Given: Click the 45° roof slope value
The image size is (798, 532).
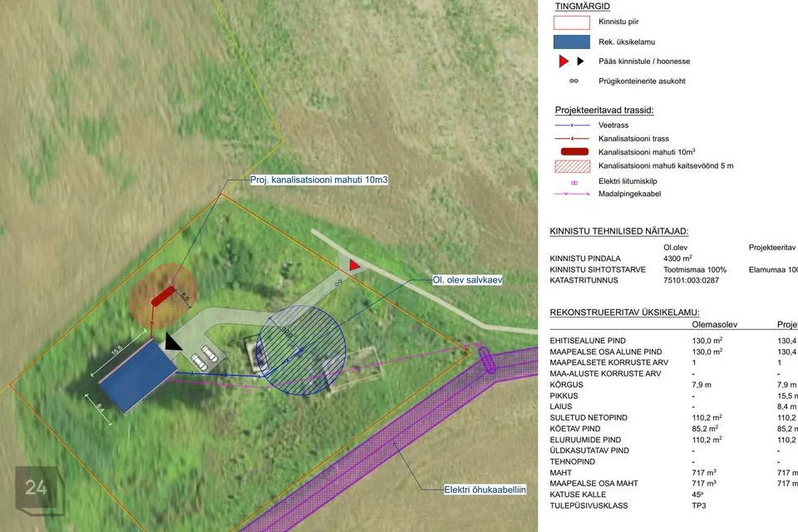Looking at the screenshot, I should [697, 495].
